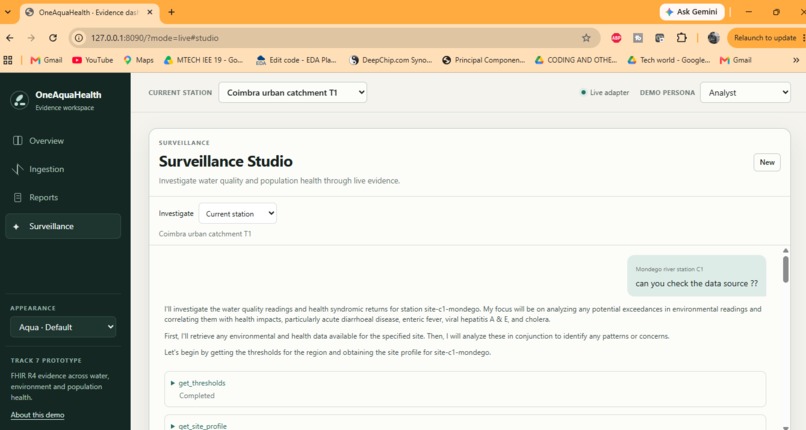Open the first Gmail bookmark
Screen dimensions: 806x430
click(x=46, y=60)
